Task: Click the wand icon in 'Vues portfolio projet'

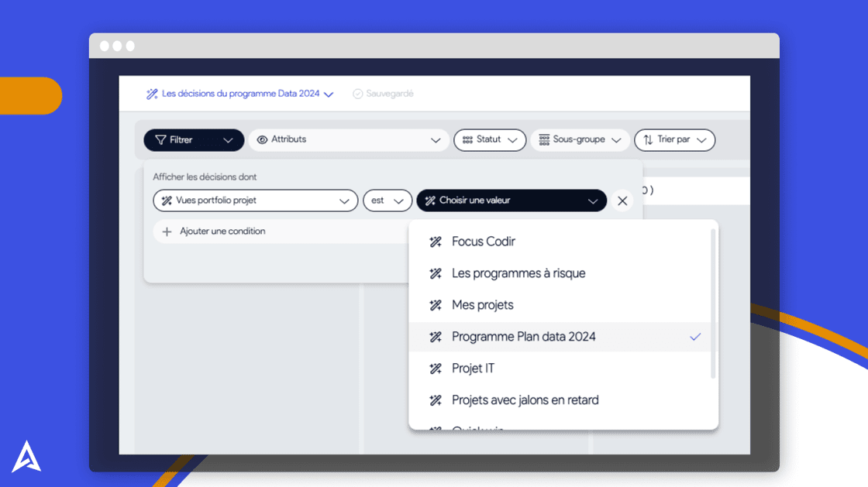Action: click(167, 201)
